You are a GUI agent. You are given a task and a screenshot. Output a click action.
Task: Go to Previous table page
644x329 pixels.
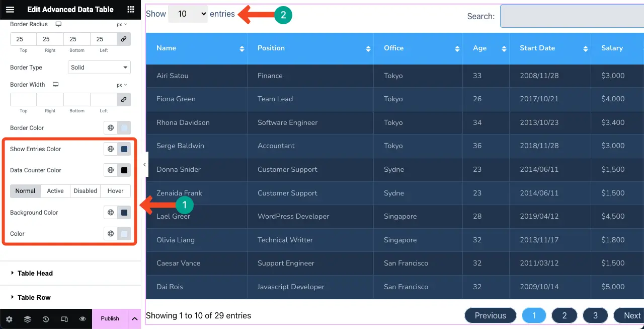coord(491,315)
